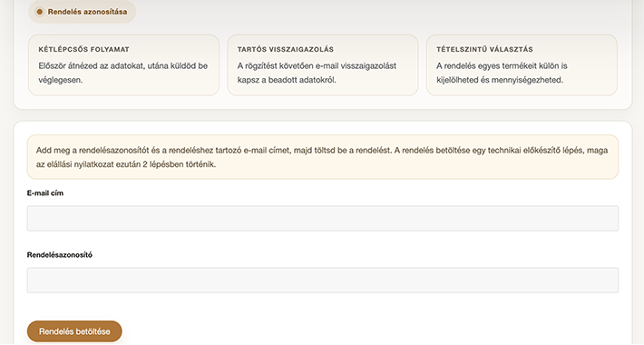This screenshot has width=644, height=345.
Task: Click the Rendelés betöltése button
Action: [74, 331]
